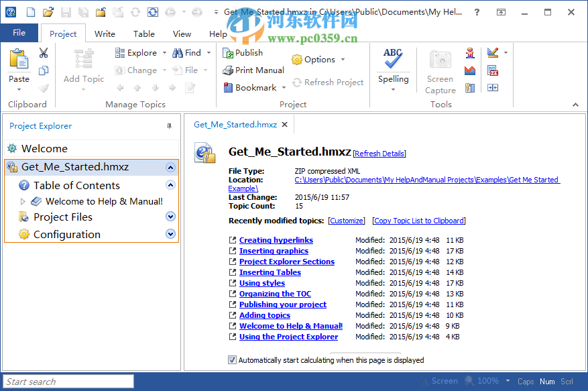The image size is (588, 391).
Task: Switch to the Write ribbon tab
Action: click(x=105, y=34)
